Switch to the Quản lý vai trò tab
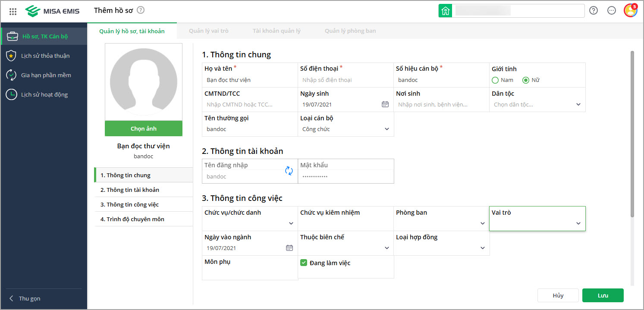The image size is (644, 310). 209,31
